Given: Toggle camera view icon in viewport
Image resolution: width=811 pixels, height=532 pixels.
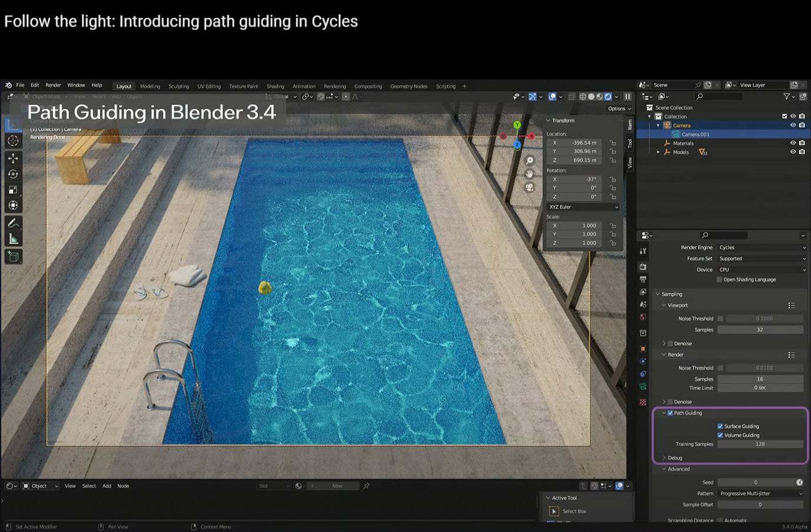Looking at the screenshot, I should pyautogui.click(x=529, y=187).
